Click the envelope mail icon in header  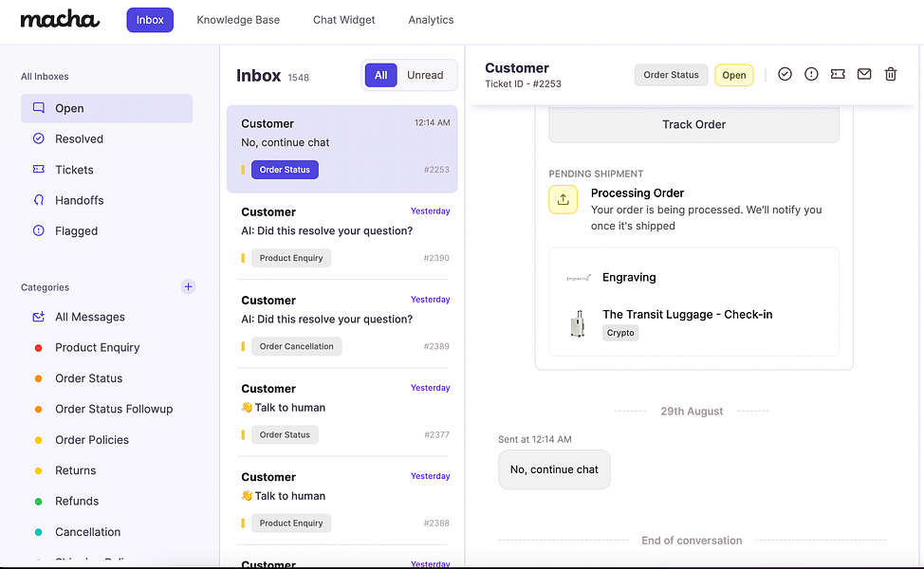pyautogui.click(x=864, y=74)
